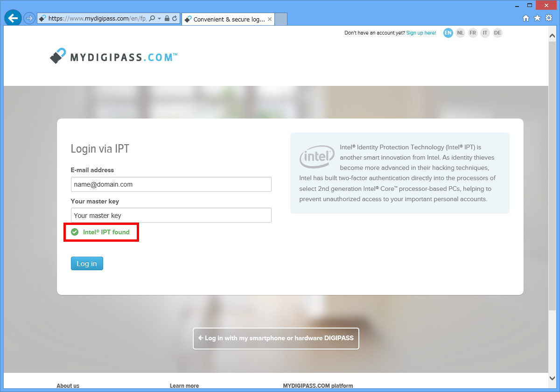Log in with smartphone or hardware DIGIPASS
The width and height of the screenshot is (560, 392).
(276, 338)
